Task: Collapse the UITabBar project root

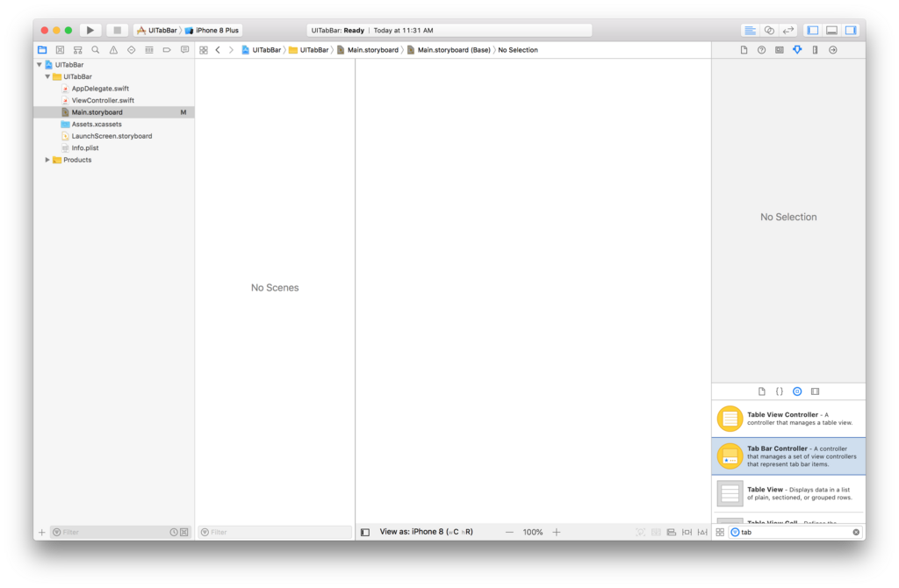Action: click(40, 65)
